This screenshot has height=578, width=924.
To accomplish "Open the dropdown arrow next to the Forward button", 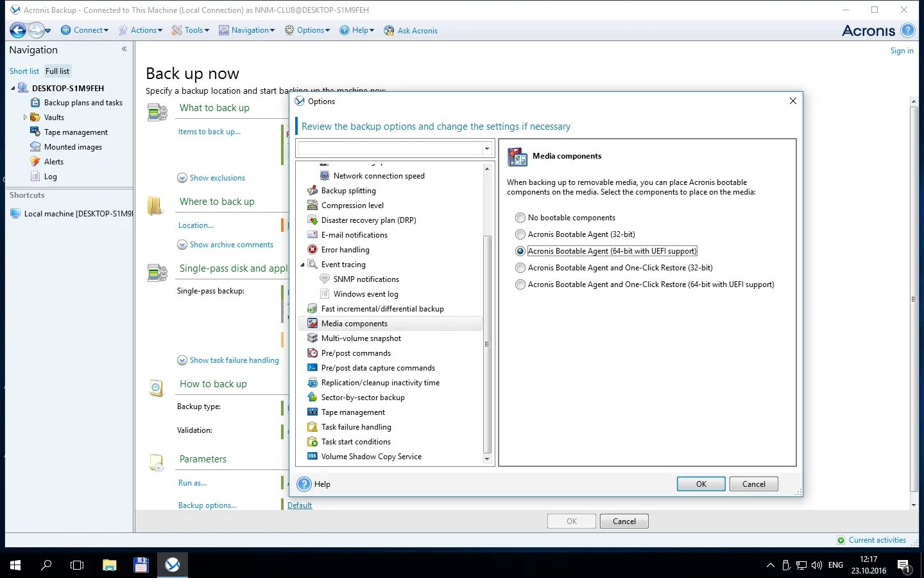I will click(x=48, y=30).
